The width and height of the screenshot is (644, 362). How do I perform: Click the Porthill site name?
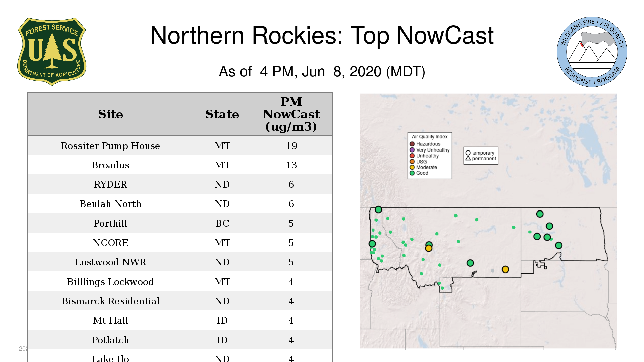pyautogui.click(x=110, y=224)
